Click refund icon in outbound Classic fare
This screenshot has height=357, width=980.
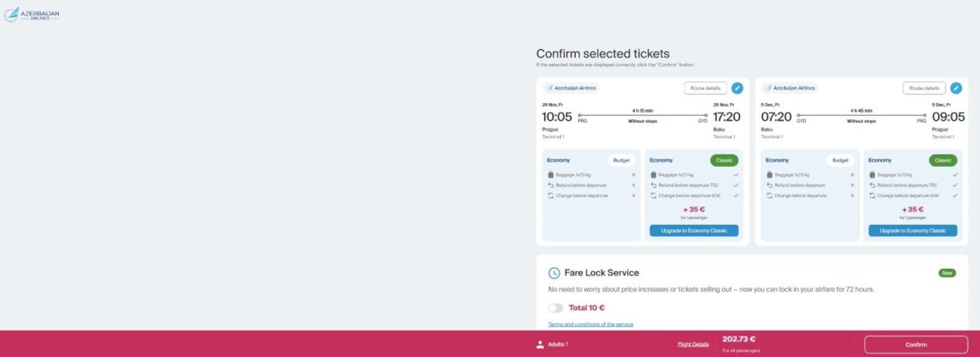[x=653, y=185]
